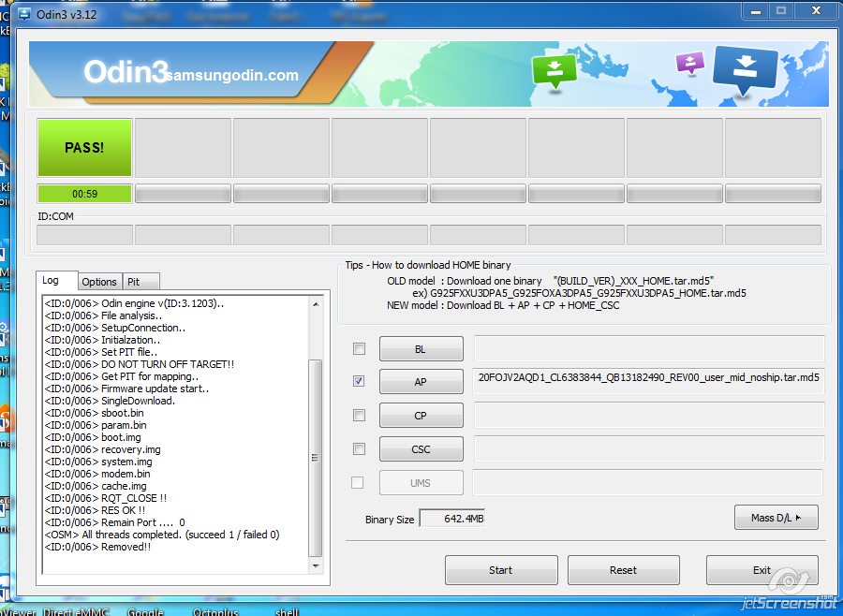
Task: Uncheck the AP file checkbox
Action: [359, 381]
